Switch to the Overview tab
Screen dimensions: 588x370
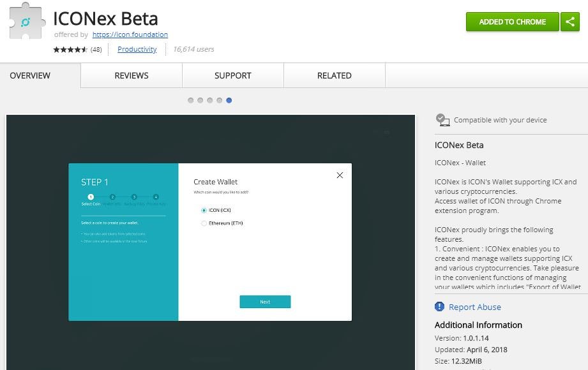pos(30,75)
